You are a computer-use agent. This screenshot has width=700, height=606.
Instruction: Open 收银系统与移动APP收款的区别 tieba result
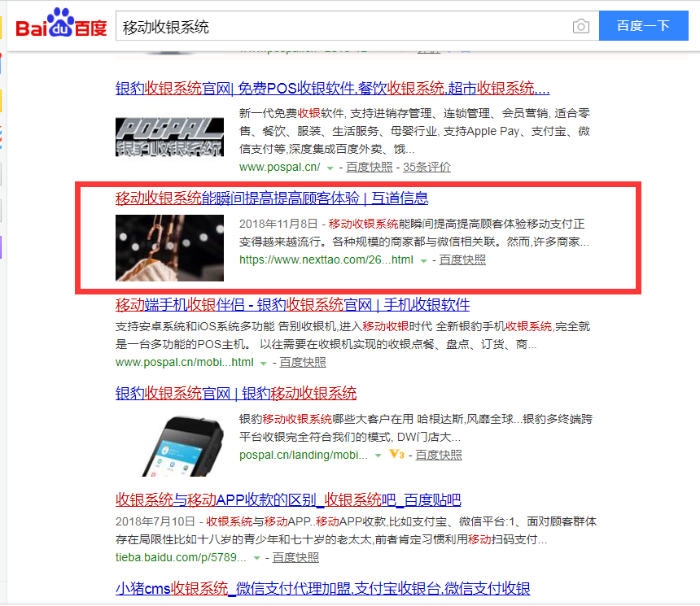tap(288, 499)
